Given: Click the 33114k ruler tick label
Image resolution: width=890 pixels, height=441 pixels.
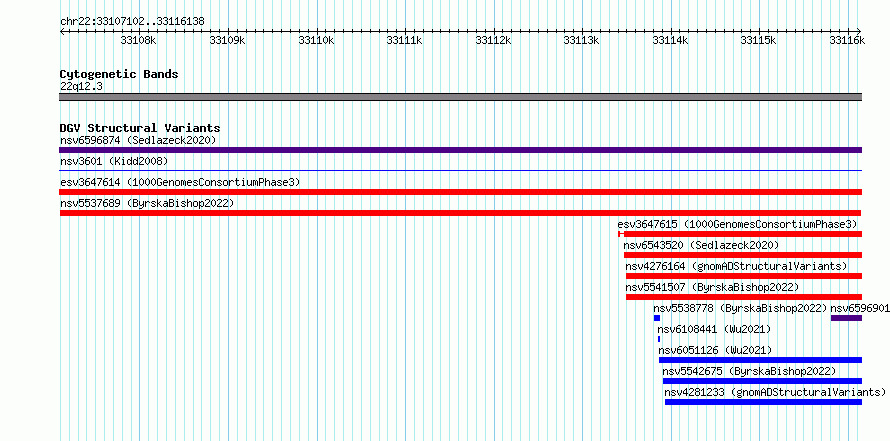Looking at the screenshot, I should point(670,40).
